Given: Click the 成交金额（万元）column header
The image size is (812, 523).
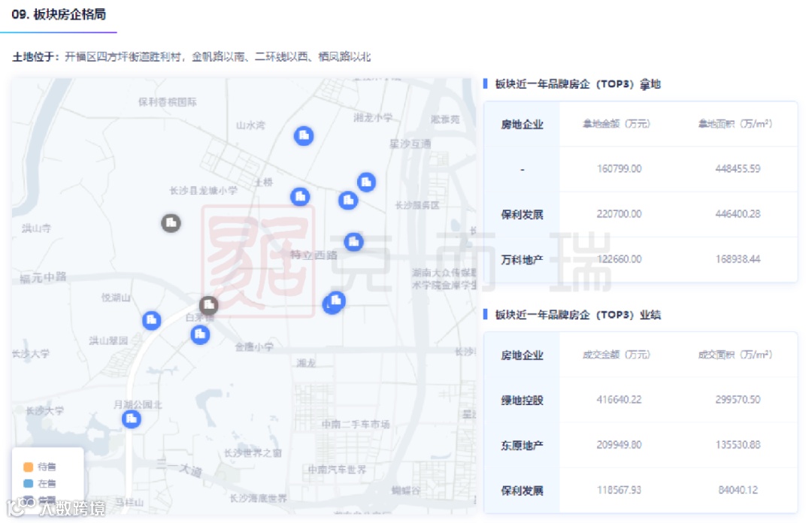Looking at the screenshot, I should 616,355.
